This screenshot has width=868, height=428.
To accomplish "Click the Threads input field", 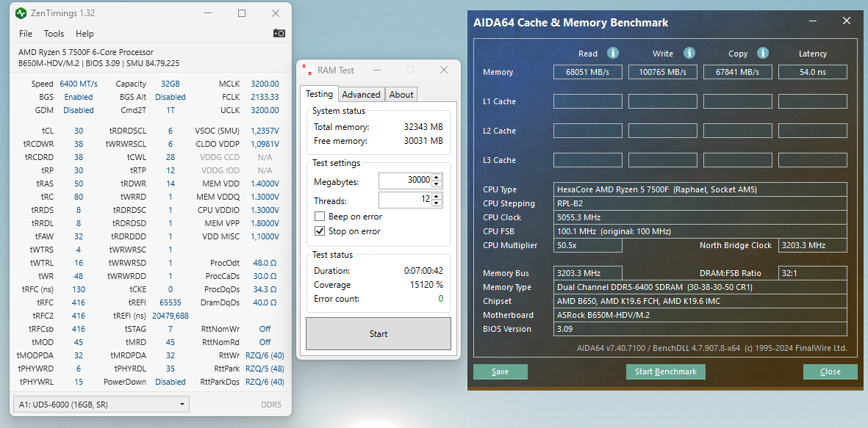I will tap(406, 200).
